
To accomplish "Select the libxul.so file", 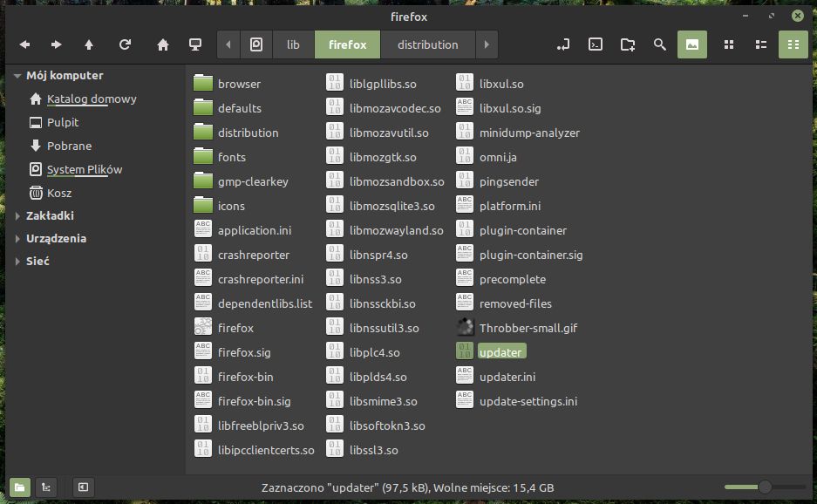I will click(490, 84).
